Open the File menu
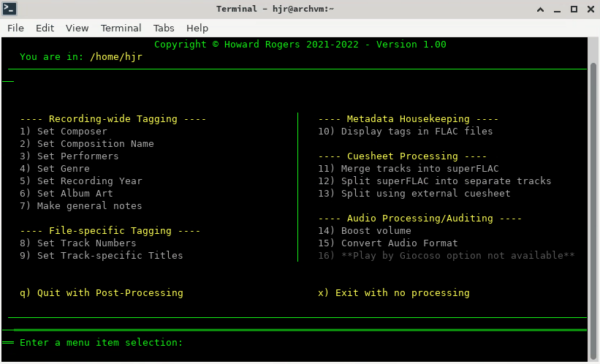 (16, 28)
